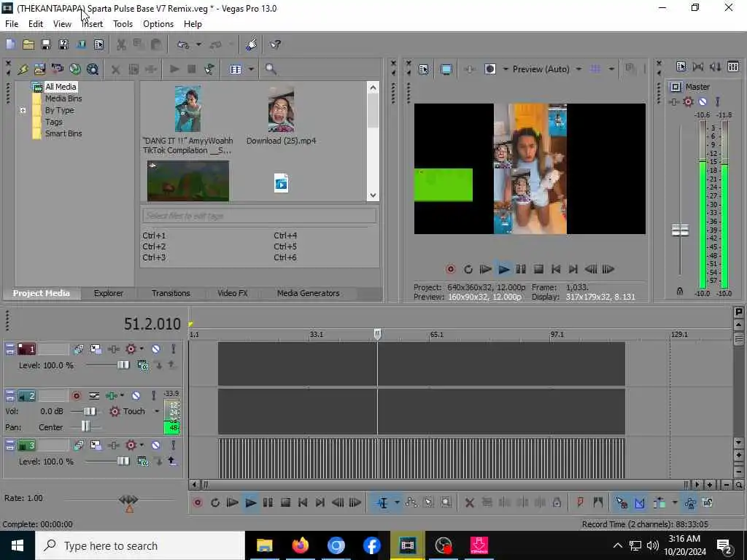The width and height of the screenshot is (747, 560).
Task: Open Video Preview on External Monitor icon
Action: [x=446, y=69]
